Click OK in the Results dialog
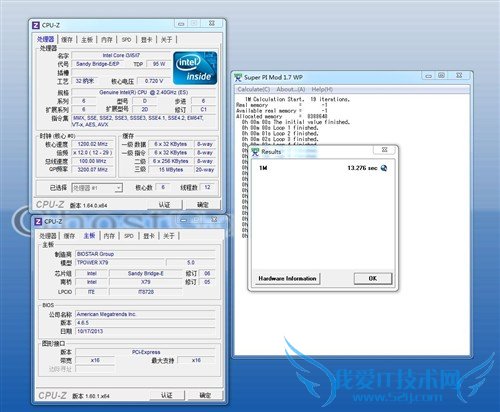Screen dimensions: 500x412 [373, 279]
